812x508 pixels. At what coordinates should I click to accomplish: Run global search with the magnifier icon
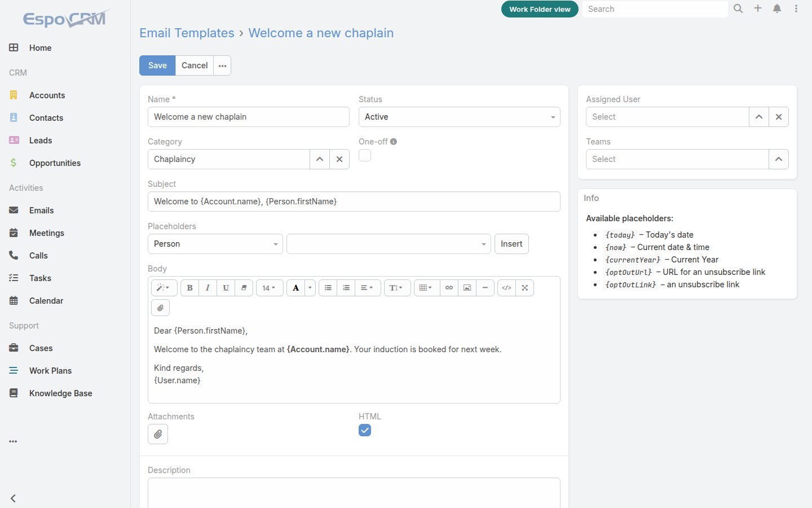coord(738,8)
